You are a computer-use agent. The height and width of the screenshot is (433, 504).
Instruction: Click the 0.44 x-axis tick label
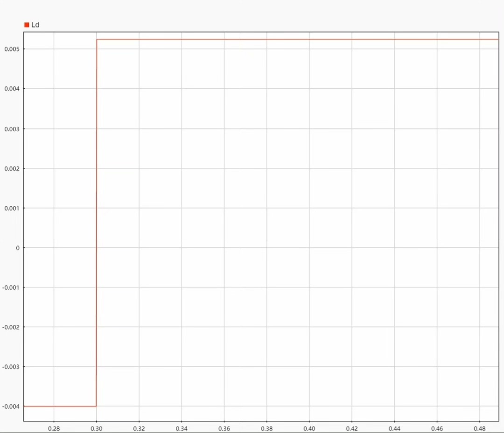pyautogui.click(x=394, y=428)
